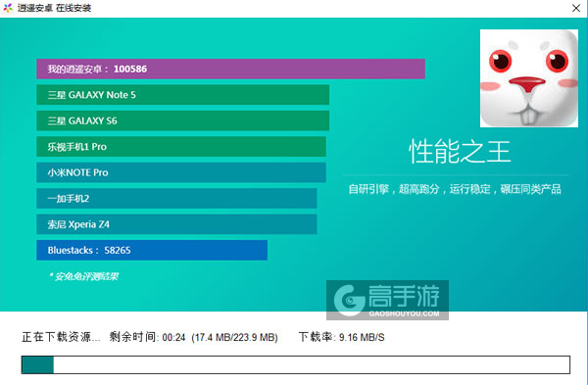Screen dimensions: 588x385
Task: Close the installer window
Action: (576, 8)
